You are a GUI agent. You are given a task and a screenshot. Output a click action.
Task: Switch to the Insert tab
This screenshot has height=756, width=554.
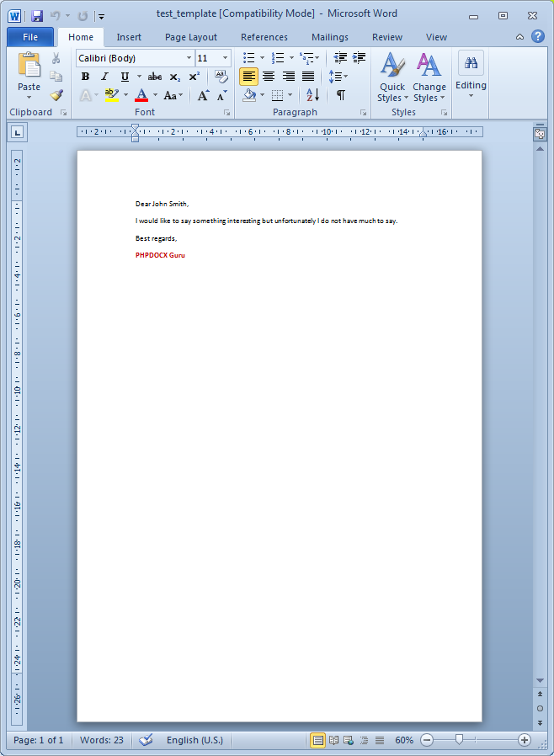[x=129, y=37]
